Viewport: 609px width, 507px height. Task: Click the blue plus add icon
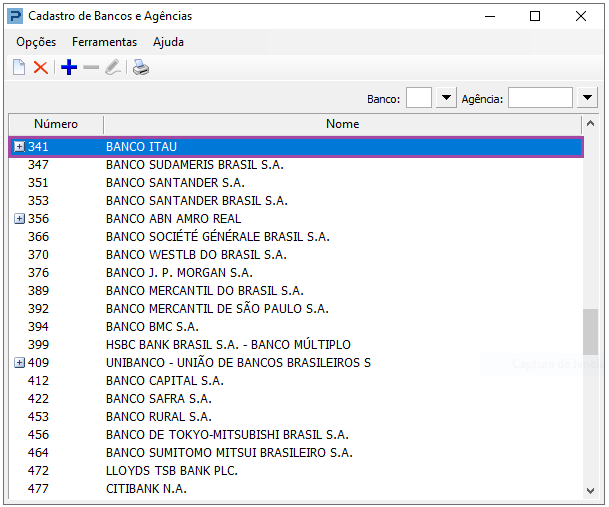click(x=69, y=67)
